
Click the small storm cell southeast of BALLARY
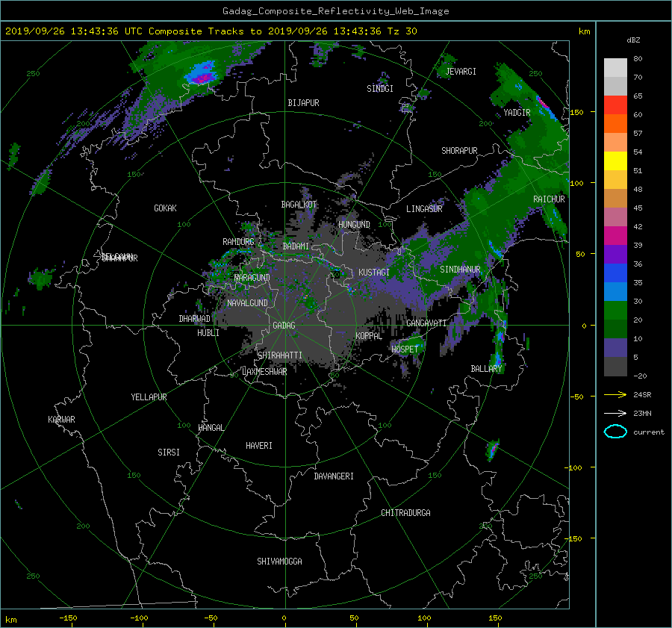tap(493, 450)
